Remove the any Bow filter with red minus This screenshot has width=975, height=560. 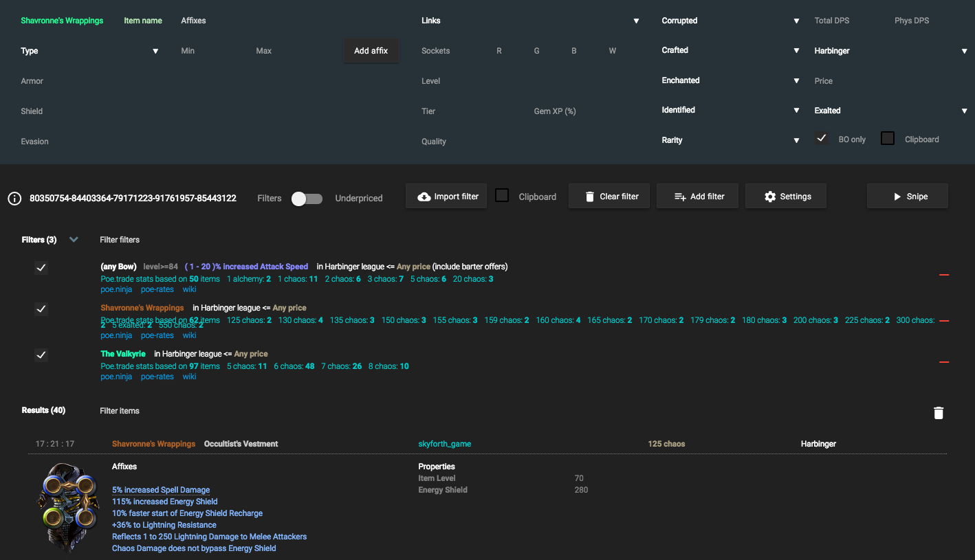(944, 275)
